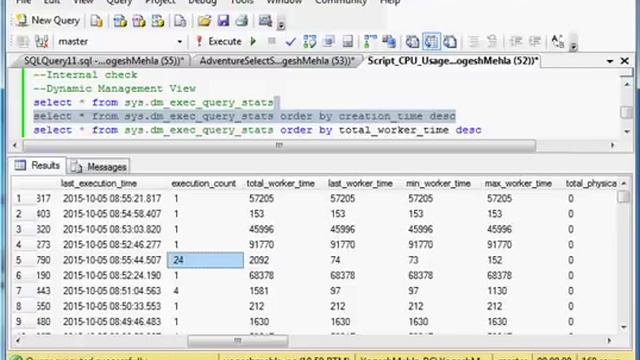Click the editor line ordering by total_worker_time desc

258,130
